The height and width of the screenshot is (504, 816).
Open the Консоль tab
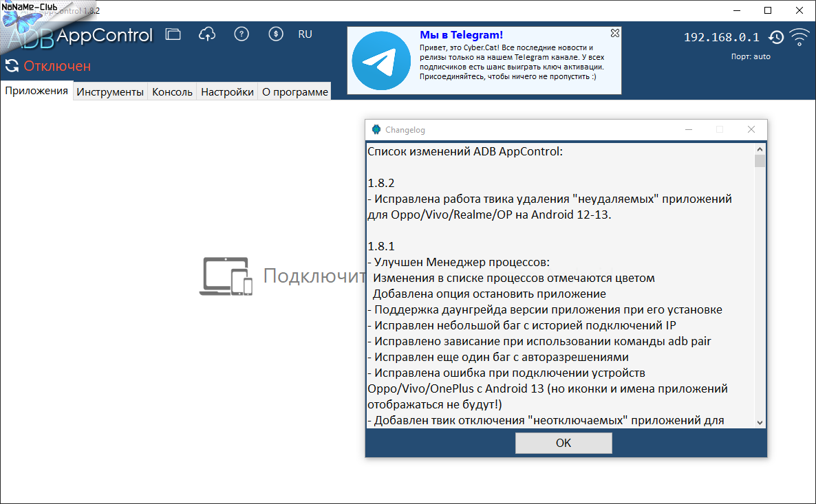172,91
